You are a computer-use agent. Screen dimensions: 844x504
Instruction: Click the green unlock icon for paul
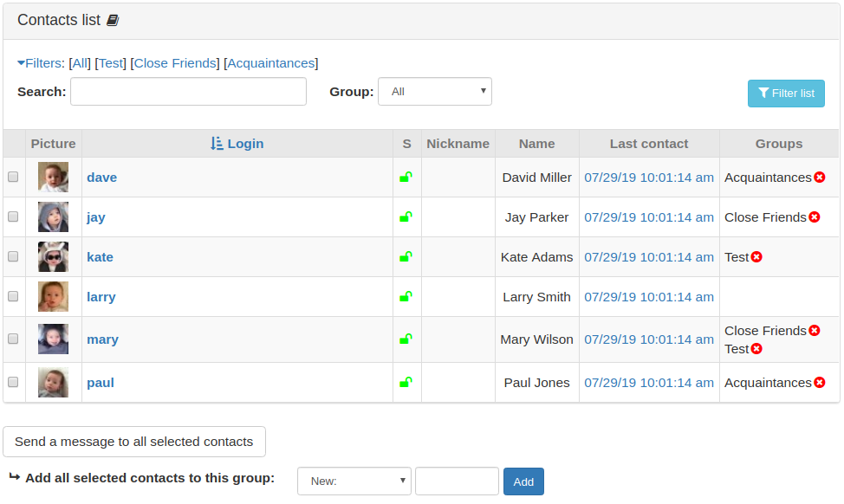[406, 382]
